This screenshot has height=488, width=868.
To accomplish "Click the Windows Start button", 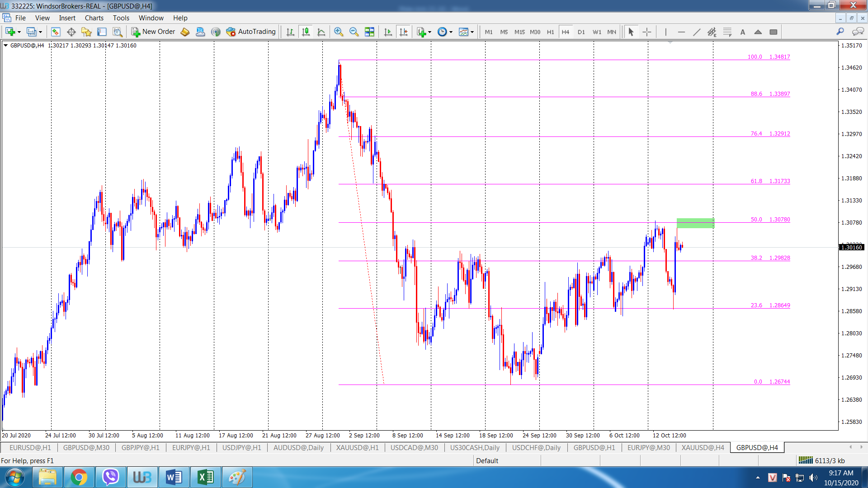I will pyautogui.click(x=14, y=477).
